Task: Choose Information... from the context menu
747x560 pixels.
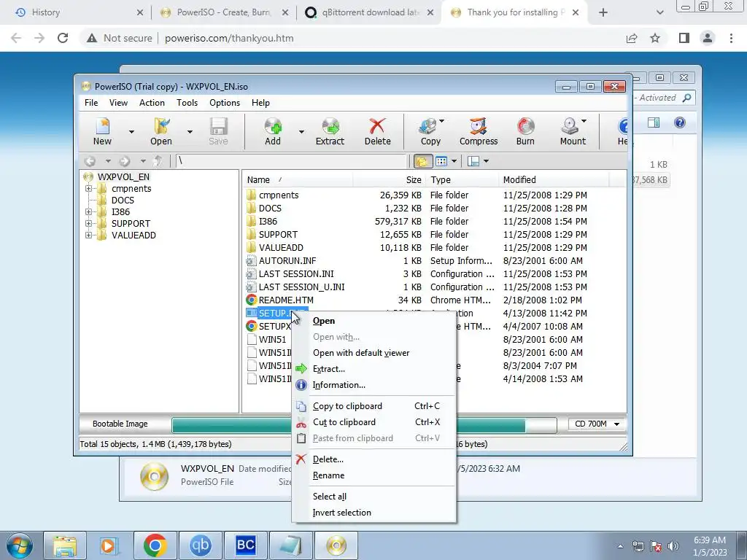Action: coord(374,385)
